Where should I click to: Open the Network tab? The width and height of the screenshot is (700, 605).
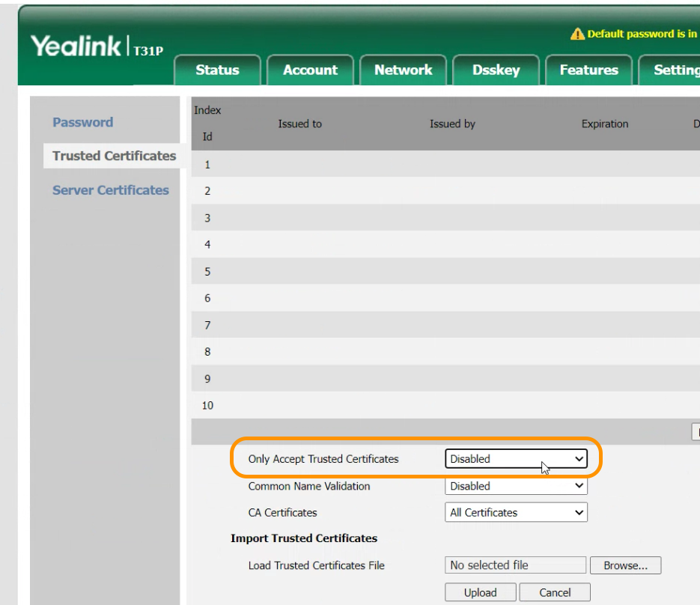click(403, 70)
